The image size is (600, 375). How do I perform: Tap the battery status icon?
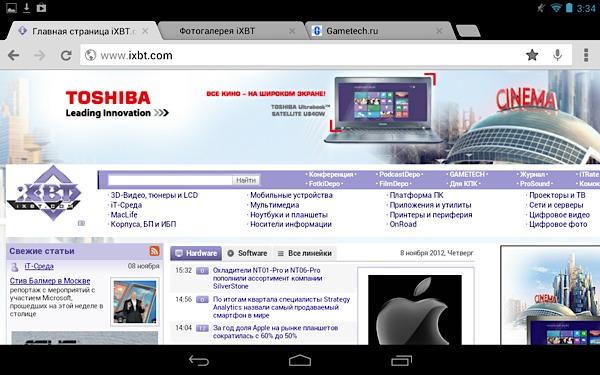(x=569, y=8)
